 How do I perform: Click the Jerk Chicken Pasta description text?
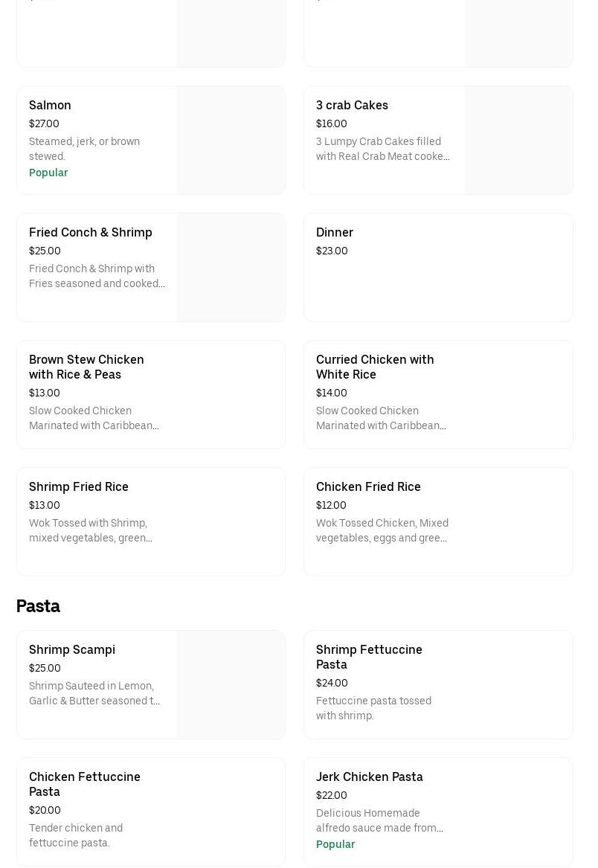coord(379,820)
